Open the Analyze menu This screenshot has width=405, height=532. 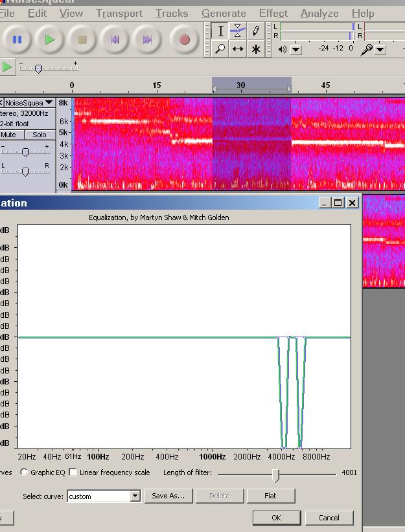[x=319, y=13]
